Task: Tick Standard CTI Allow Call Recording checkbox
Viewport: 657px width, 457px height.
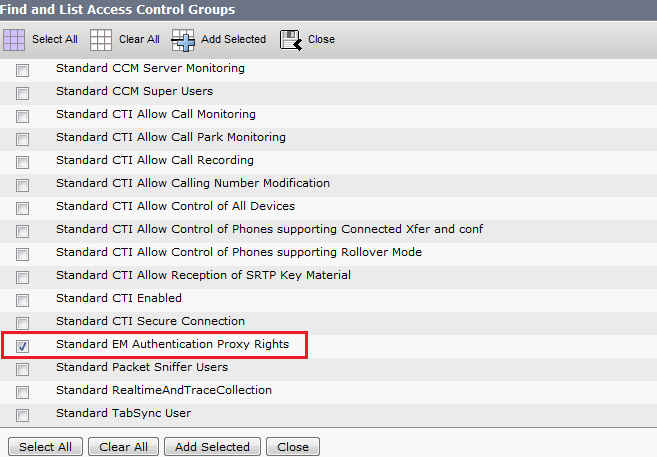Action: tap(23, 162)
